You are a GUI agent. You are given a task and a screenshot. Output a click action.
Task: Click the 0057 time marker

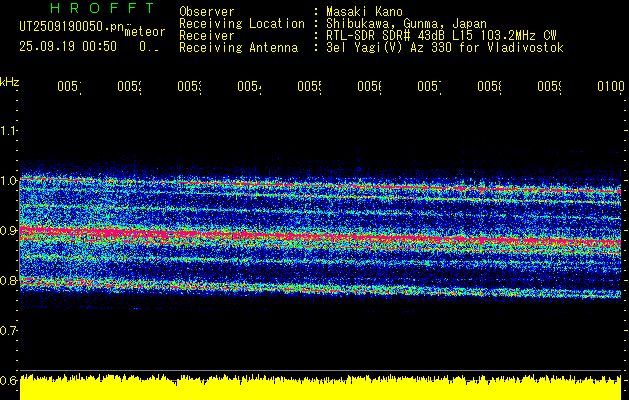pyautogui.click(x=429, y=87)
